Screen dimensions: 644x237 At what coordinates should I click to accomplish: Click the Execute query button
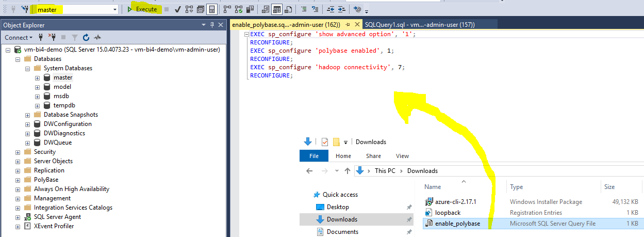[x=142, y=9]
